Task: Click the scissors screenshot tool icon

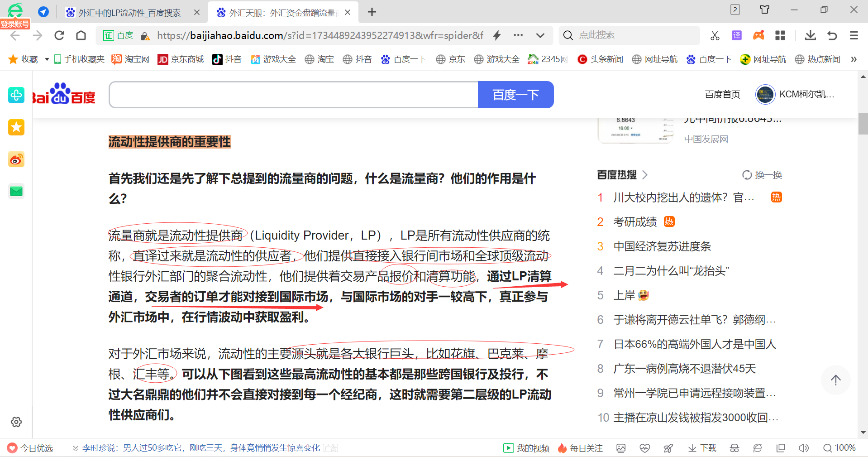Action: pyautogui.click(x=715, y=35)
